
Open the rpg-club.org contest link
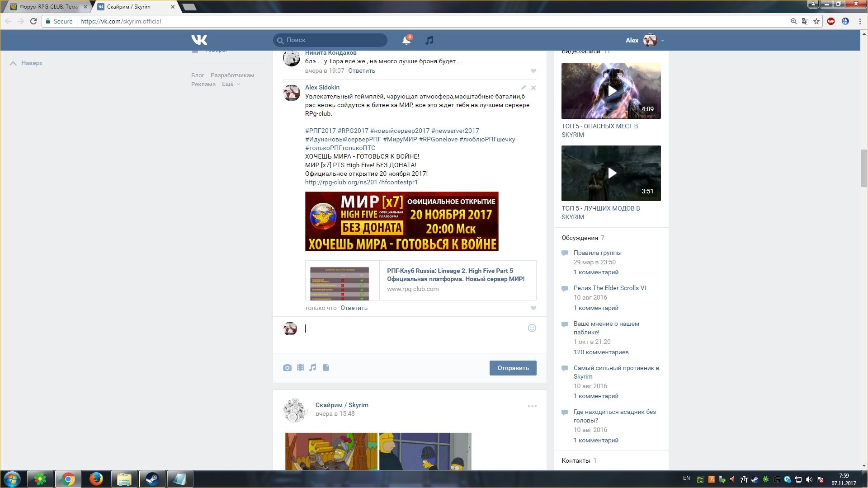pyautogui.click(x=361, y=182)
